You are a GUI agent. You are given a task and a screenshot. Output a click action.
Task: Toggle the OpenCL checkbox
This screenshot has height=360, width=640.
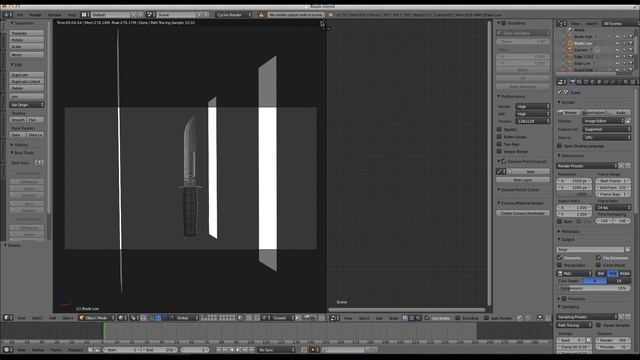coord(499,129)
